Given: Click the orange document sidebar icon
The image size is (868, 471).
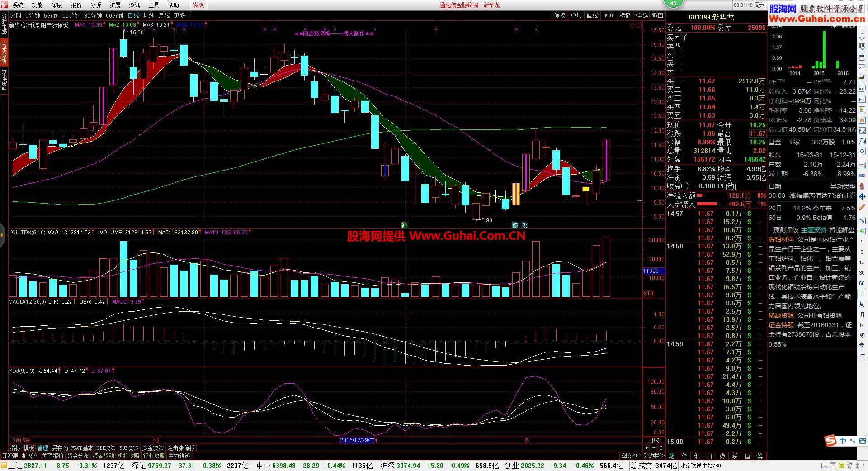Looking at the screenshot, I should point(862,120).
